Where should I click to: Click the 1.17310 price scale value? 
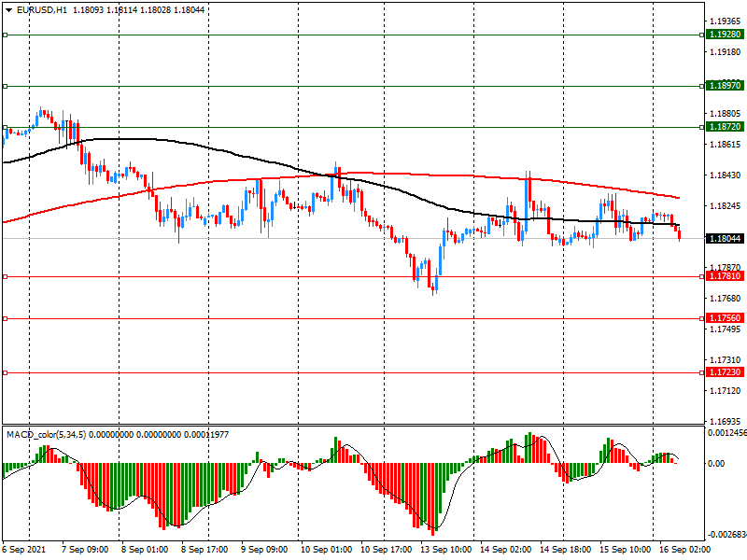(x=726, y=360)
